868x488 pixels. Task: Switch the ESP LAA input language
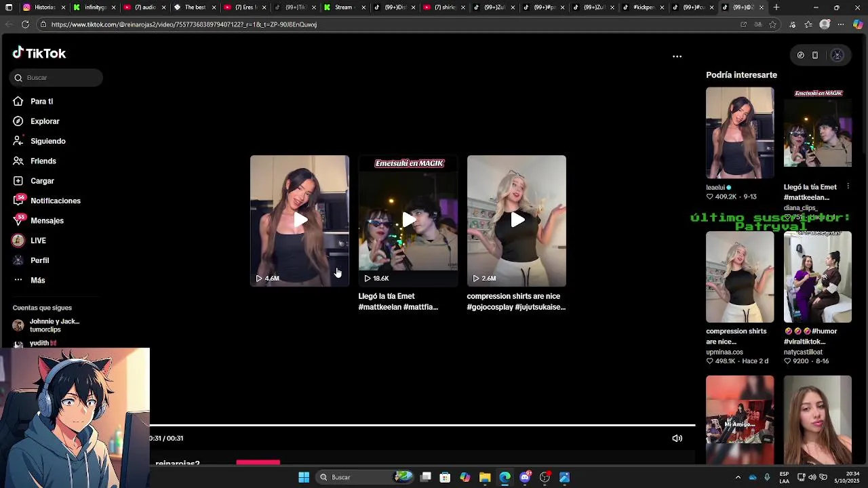(x=784, y=477)
